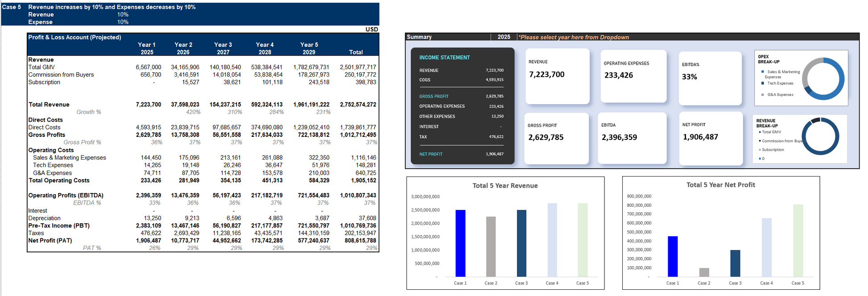The image size is (868, 296).
Task: Select the Net Profit (PAT) Total cell
Action: pos(358,241)
